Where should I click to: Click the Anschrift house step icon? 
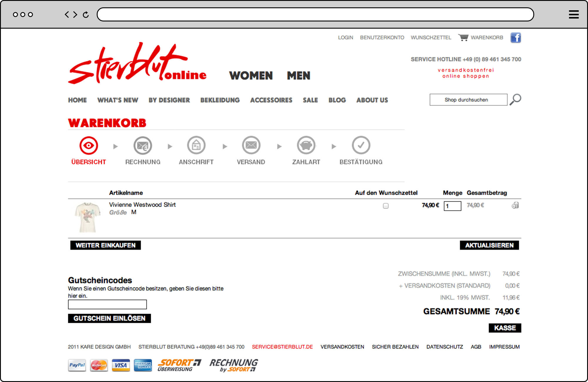(x=196, y=145)
